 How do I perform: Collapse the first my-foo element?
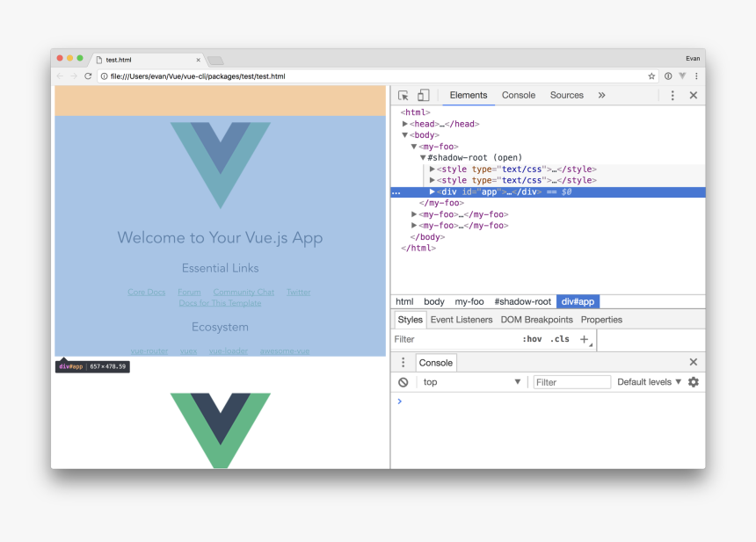pyautogui.click(x=414, y=146)
